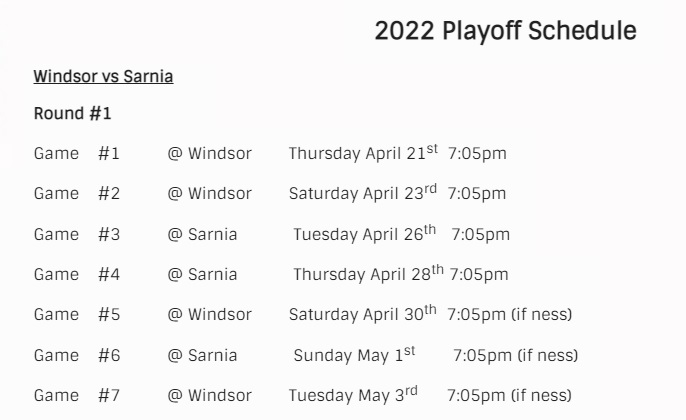Screen dimensions: 686x420
Task: Click the "Game #7" label
Action: (77, 395)
